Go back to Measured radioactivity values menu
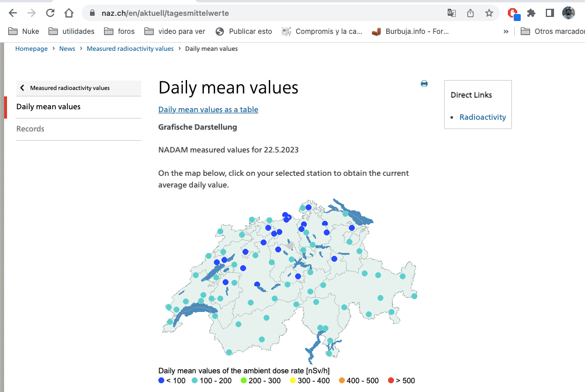This screenshot has width=585, height=392. pos(70,88)
